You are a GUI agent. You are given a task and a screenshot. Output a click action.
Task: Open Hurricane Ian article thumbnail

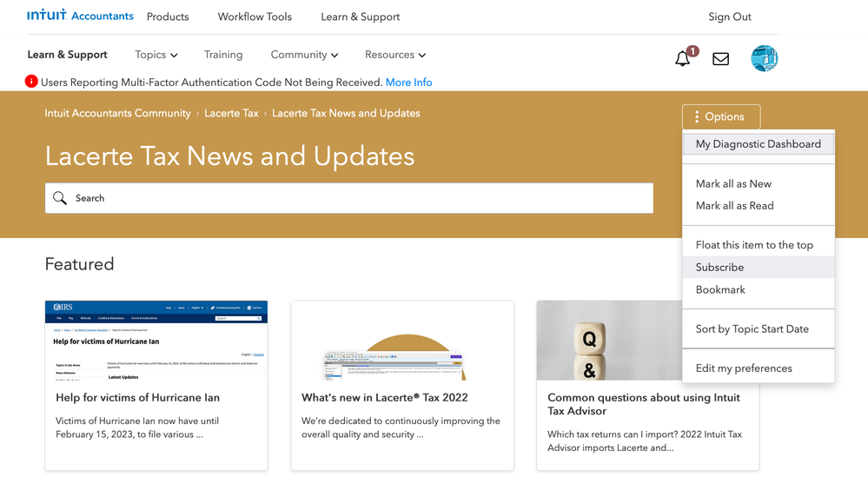click(x=156, y=341)
